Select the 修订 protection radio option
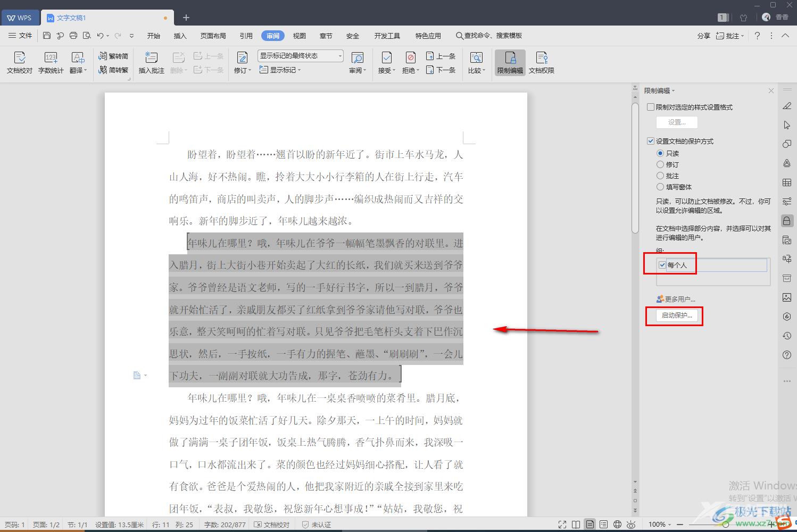Screen dimensions: 797x532 tap(660, 164)
